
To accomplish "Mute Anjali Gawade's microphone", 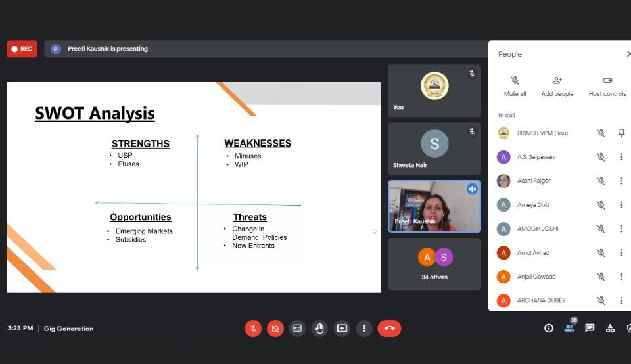I will coord(601,277).
